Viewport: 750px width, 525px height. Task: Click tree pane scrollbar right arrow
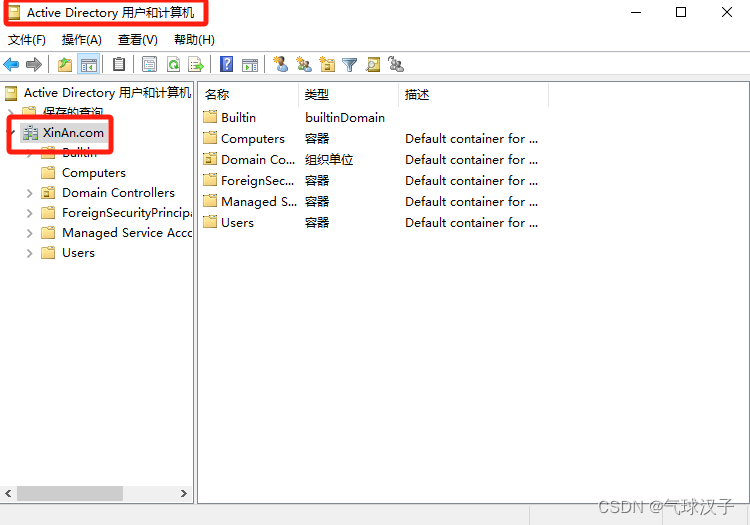[184, 493]
